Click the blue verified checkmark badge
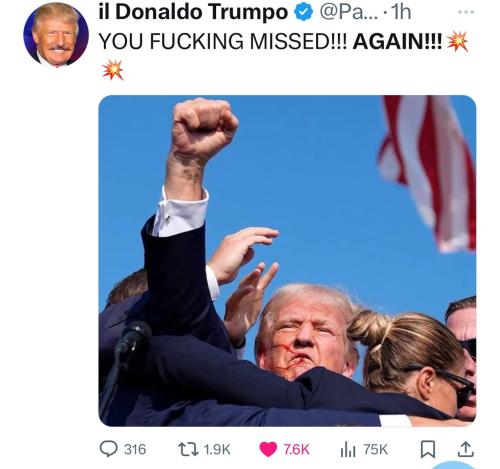The width and height of the screenshot is (500, 469). click(303, 13)
